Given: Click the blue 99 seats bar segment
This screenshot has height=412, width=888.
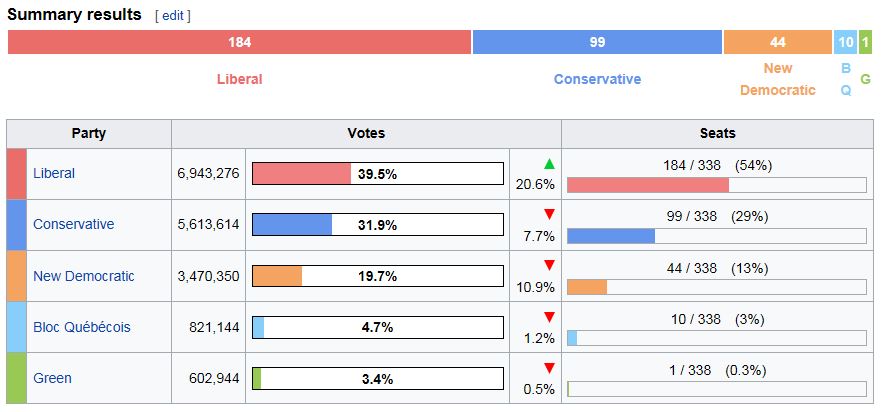Looking at the screenshot, I should click(x=597, y=42).
